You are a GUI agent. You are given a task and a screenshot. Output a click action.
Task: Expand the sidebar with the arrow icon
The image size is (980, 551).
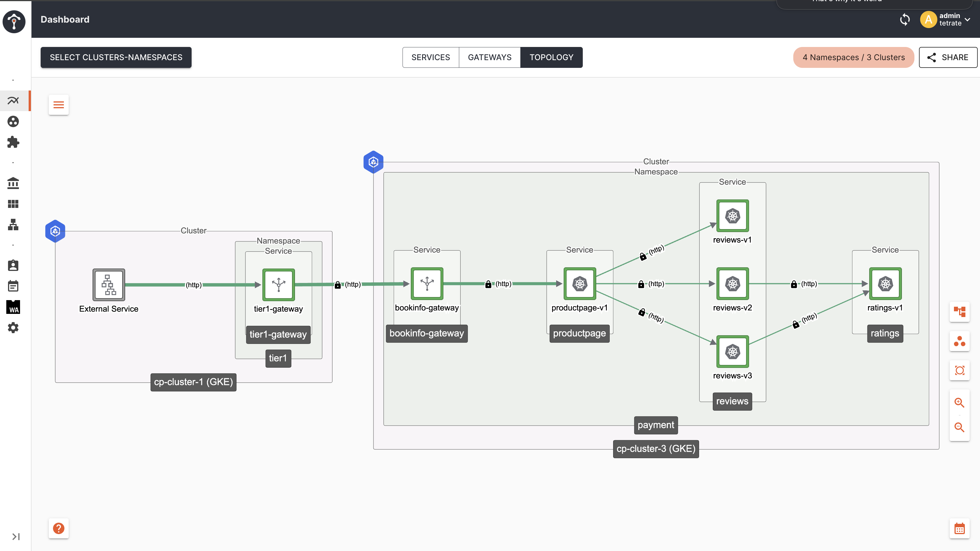click(15, 537)
